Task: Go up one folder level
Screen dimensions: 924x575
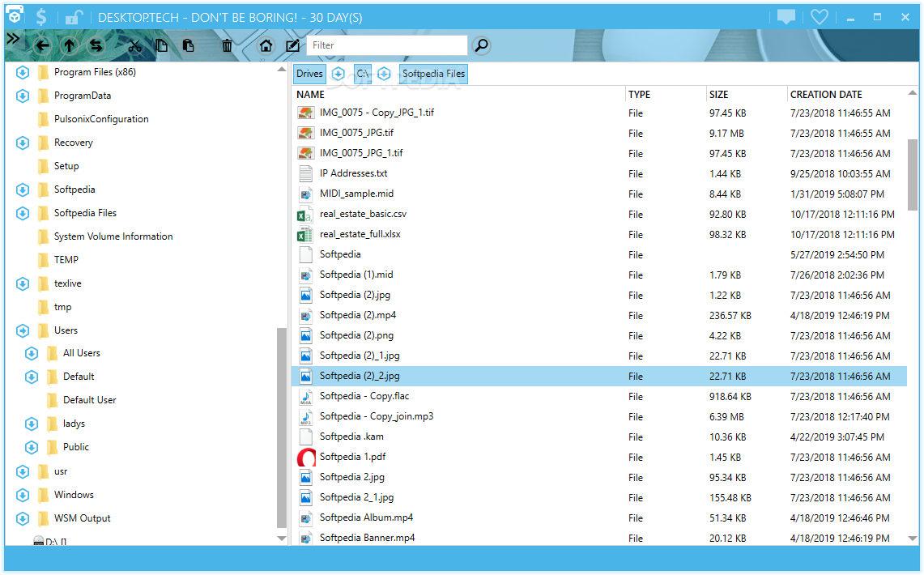Action: click(69, 45)
